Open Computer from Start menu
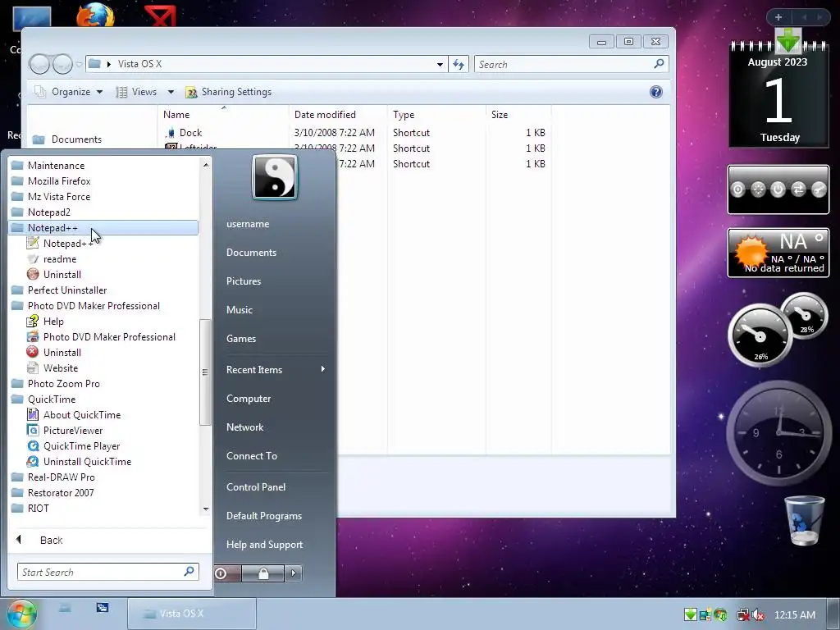The image size is (840, 630). point(248,399)
